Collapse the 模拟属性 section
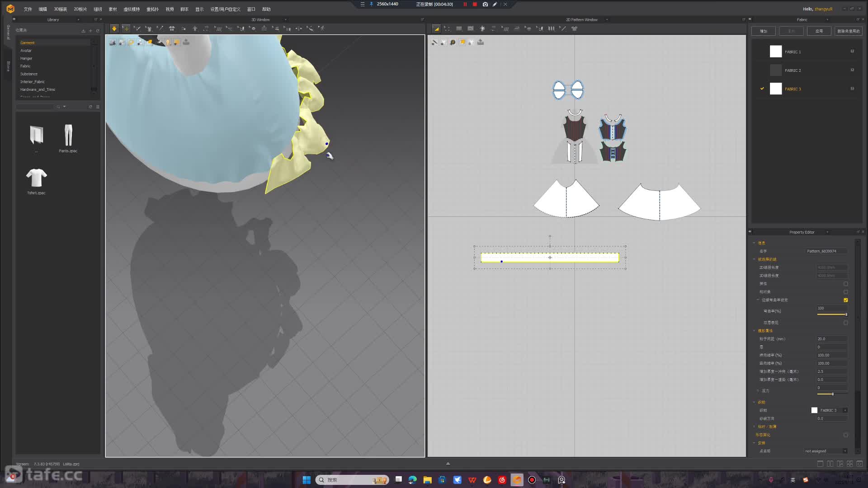 pos(754,331)
